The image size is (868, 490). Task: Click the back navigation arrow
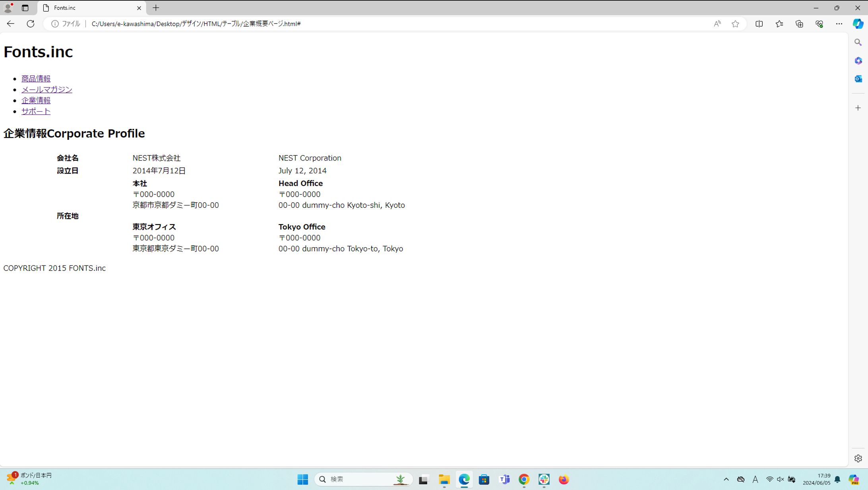[x=10, y=24]
